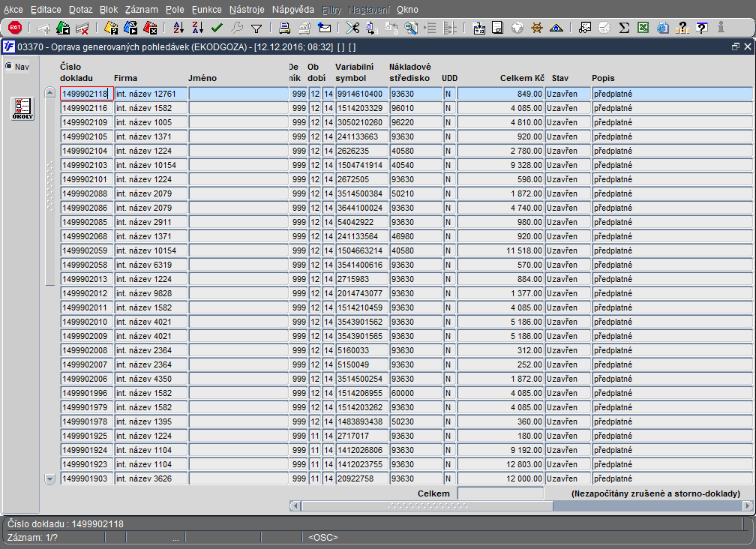The height and width of the screenshot is (549, 756).
Task: Open the Akce menu
Action: (13, 10)
